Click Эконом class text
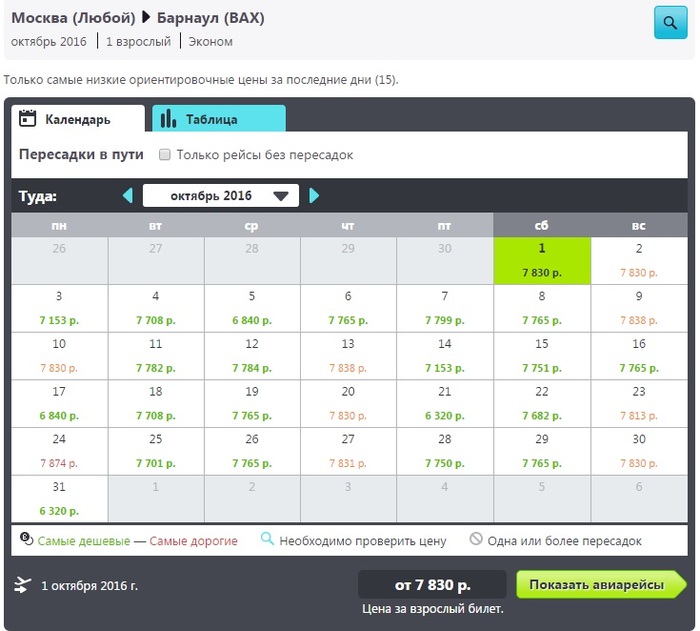The image size is (700, 631). (210, 42)
